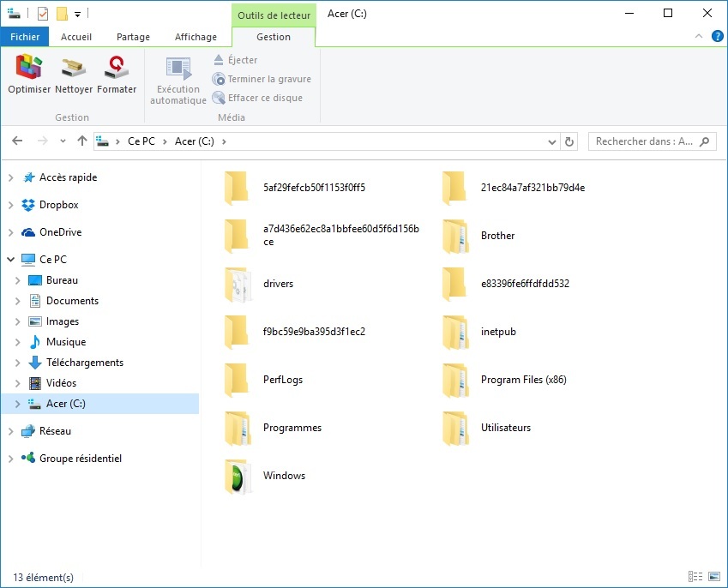The image size is (728, 588).
Task: Switch to the Partage tab
Action: (133, 37)
